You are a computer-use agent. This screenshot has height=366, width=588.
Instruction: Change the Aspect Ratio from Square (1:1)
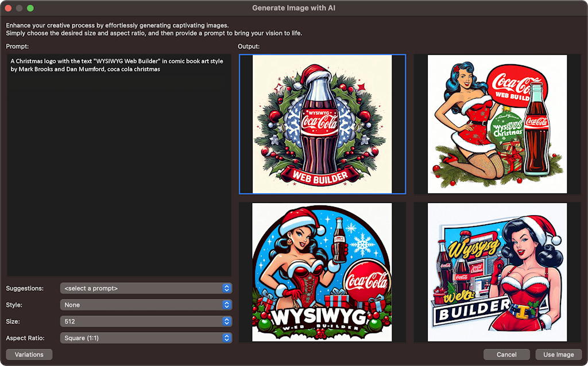[146, 338]
